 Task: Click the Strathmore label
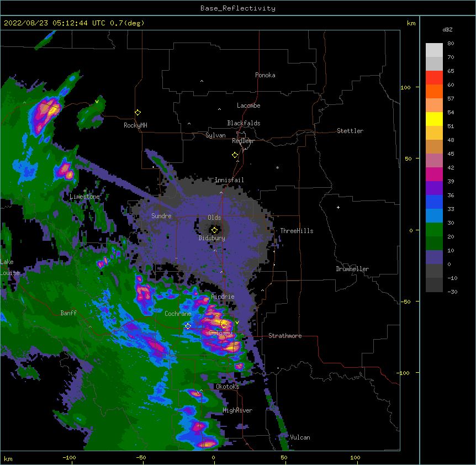(x=285, y=336)
